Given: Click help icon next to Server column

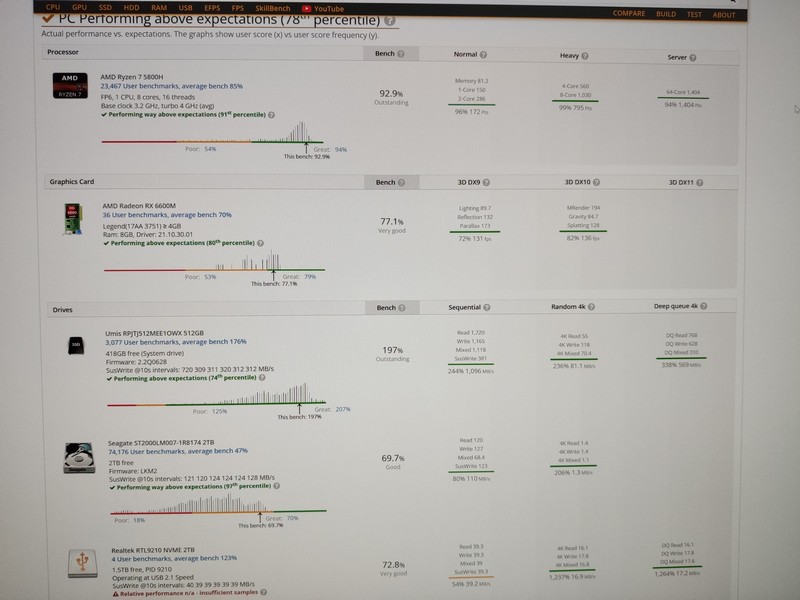Looking at the screenshot, I should (x=692, y=57).
